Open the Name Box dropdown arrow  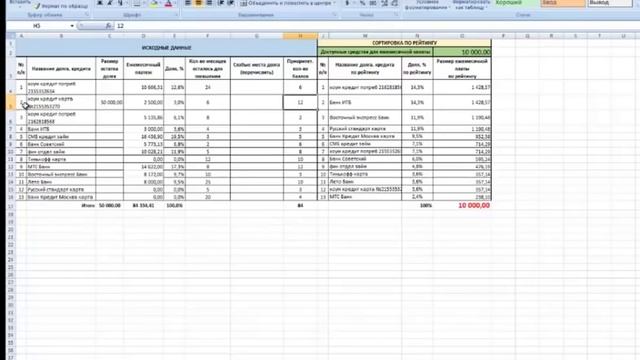point(72,26)
